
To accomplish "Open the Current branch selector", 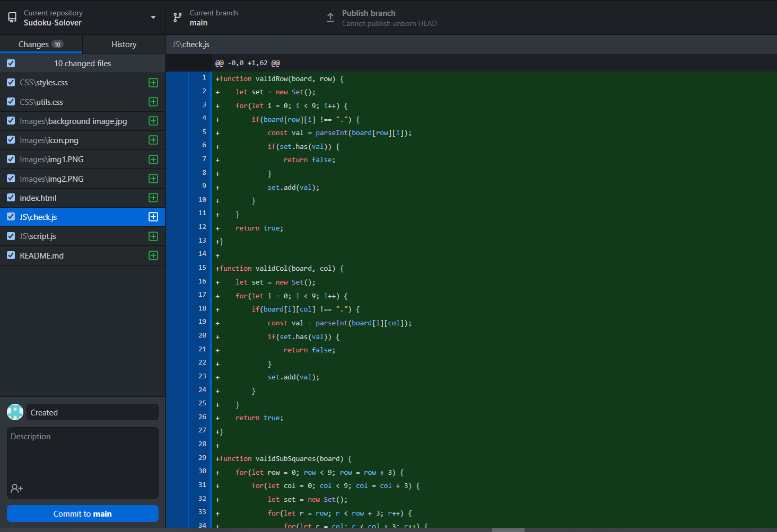I will pos(241,17).
